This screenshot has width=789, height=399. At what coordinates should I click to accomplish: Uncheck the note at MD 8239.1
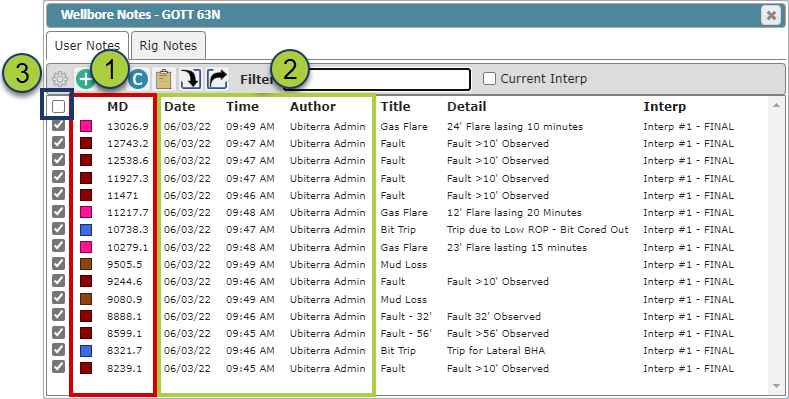tap(58, 367)
